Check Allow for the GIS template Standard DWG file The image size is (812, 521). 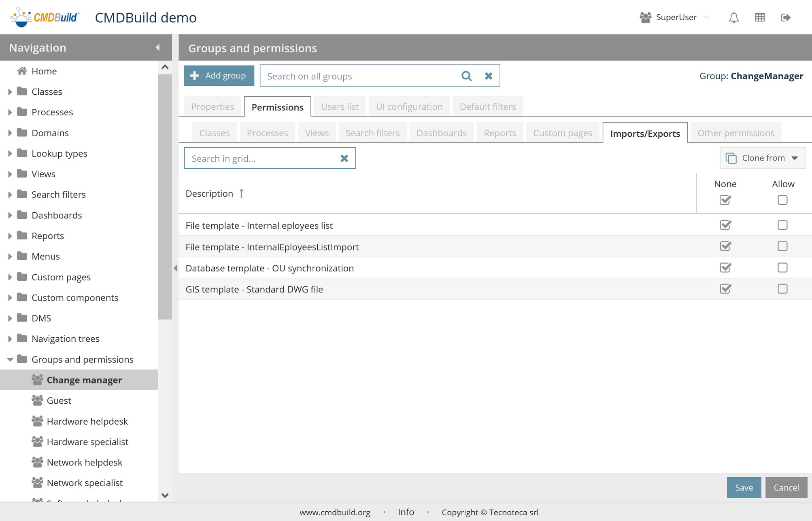coord(782,289)
